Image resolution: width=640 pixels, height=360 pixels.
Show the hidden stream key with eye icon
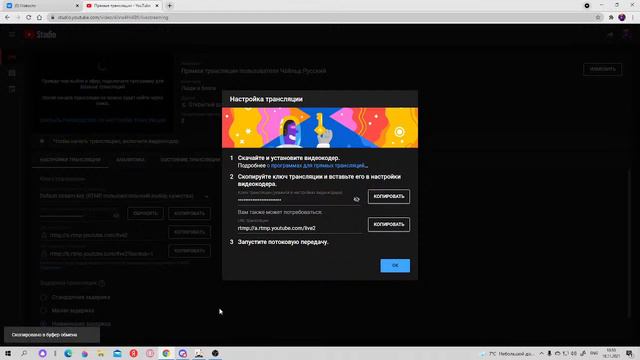tap(356, 199)
